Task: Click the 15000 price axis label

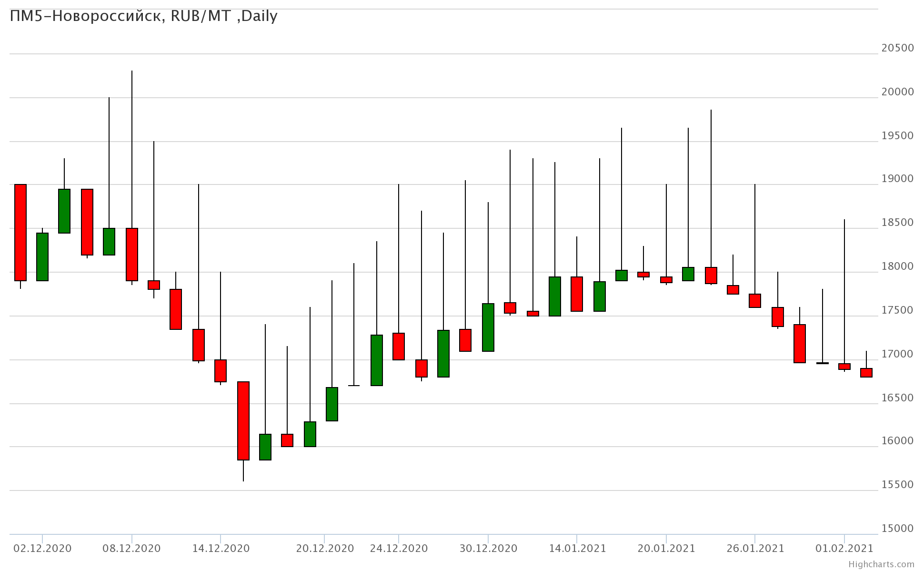Action: pyautogui.click(x=897, y=529)
